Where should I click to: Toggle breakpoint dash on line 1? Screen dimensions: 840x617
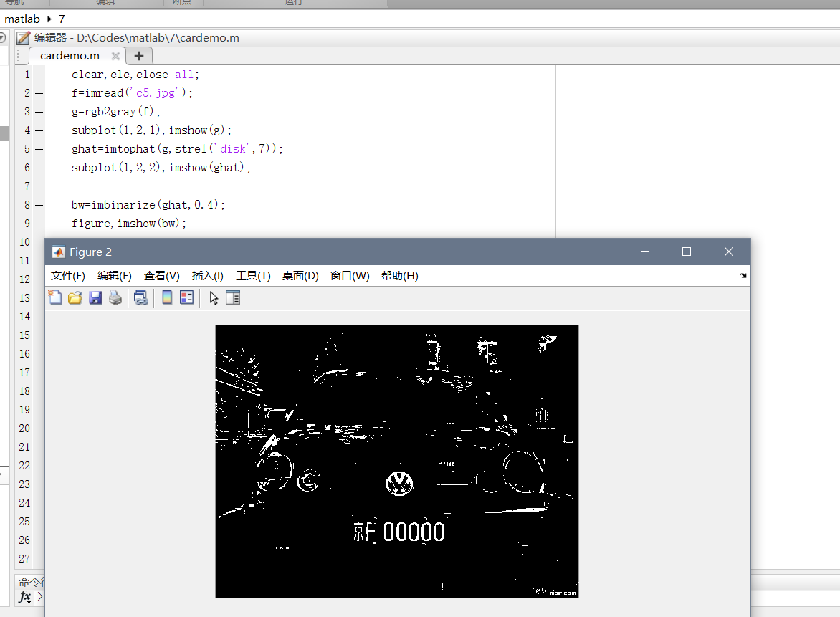39,75
